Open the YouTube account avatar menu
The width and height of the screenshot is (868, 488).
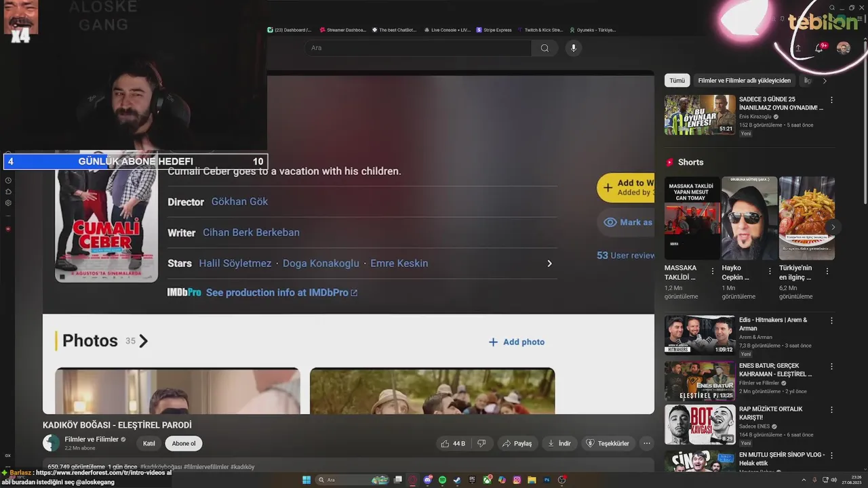click(x=844, y=48)
